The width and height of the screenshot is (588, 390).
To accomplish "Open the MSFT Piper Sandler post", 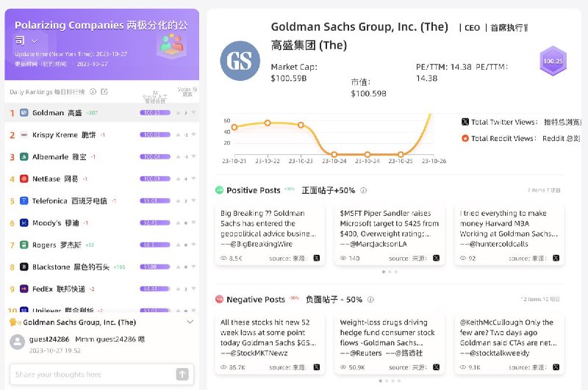I will click(390, 234).
